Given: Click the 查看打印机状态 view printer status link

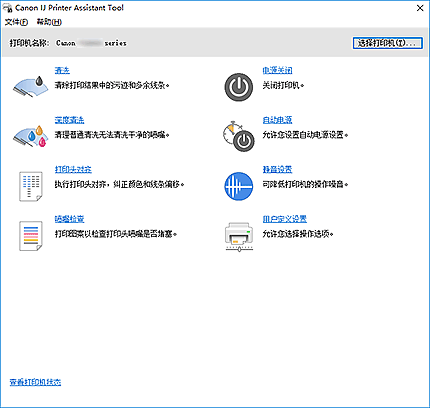Looking at the screenshot, I should (x=35, y=382).
